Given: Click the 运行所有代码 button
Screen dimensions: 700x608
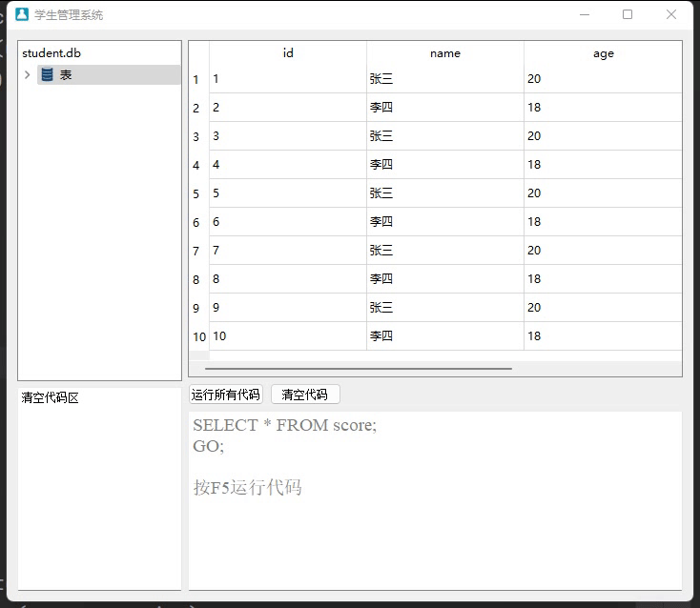Looking at the screenshot, I should click(225, 395).
